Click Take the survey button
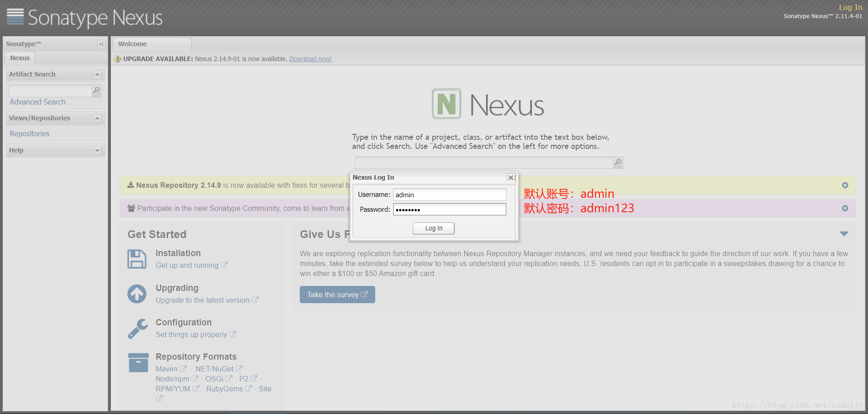The width and height of the screenshot is (868, 414). click(337, 295)
